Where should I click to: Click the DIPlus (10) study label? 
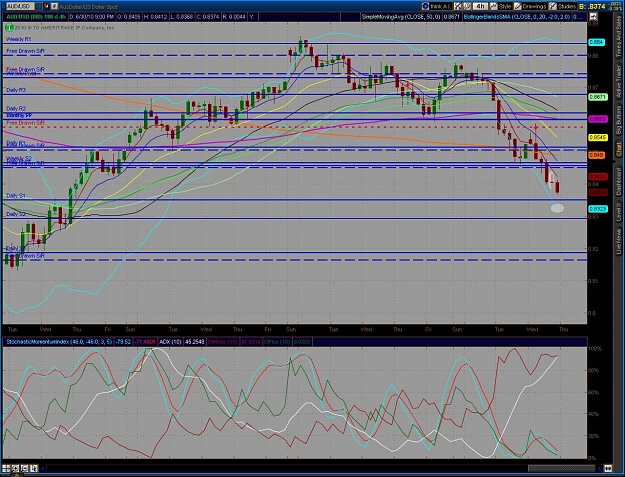(x=277, y=342)
